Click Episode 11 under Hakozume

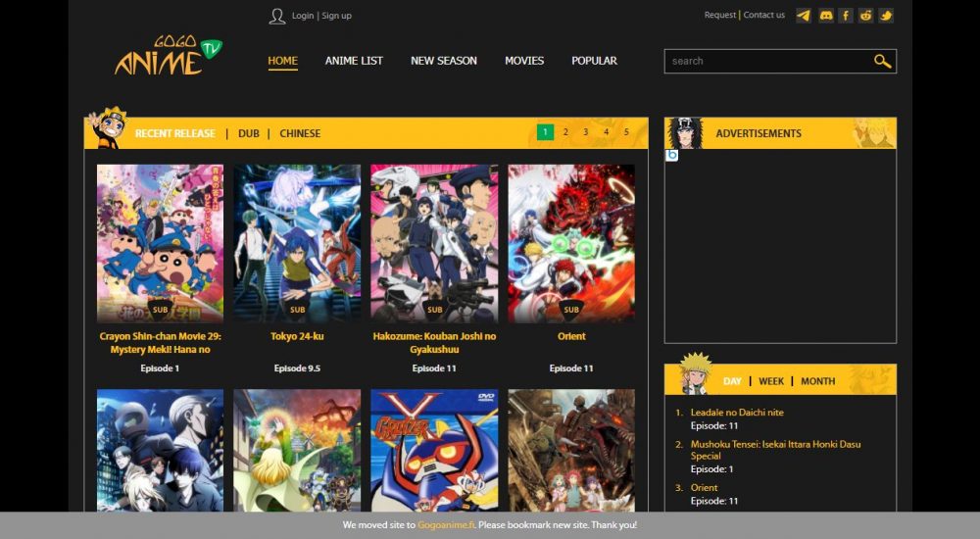(x=434, y=368)
